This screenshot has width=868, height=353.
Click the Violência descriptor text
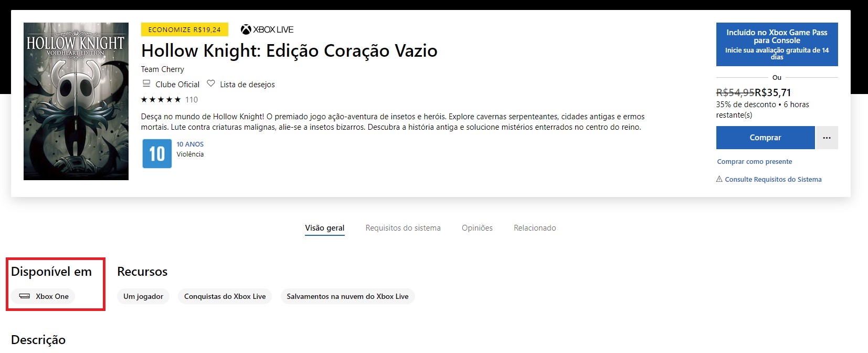[190, 154]
